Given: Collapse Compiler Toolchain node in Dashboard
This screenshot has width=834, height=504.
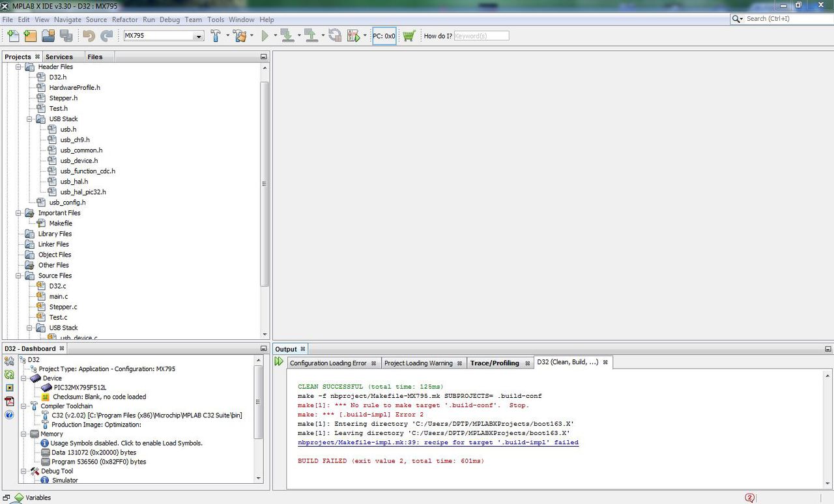Looking at the screenshot, I should 23,406.
